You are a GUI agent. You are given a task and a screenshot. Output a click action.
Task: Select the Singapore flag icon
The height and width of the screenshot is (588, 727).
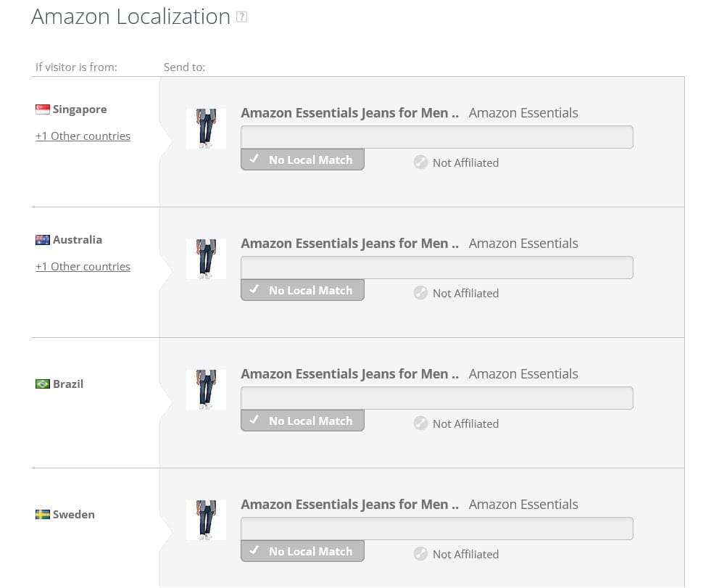[43, 109]
